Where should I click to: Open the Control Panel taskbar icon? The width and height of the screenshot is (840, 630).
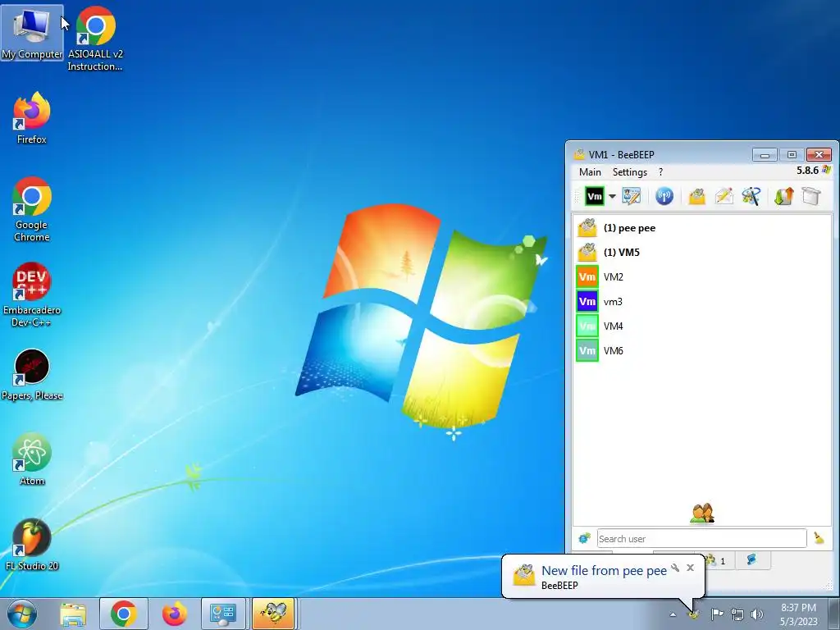[223, 614]
